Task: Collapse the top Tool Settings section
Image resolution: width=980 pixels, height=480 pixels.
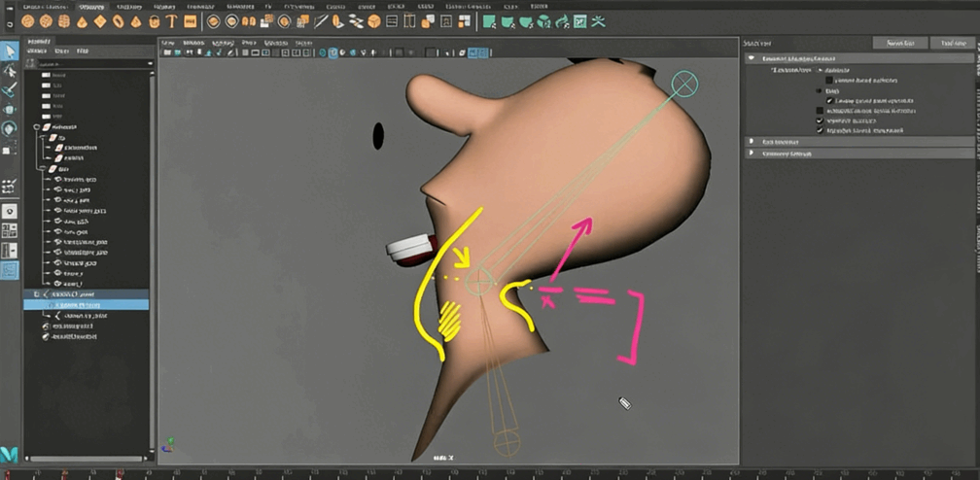Action: [752, 59]
